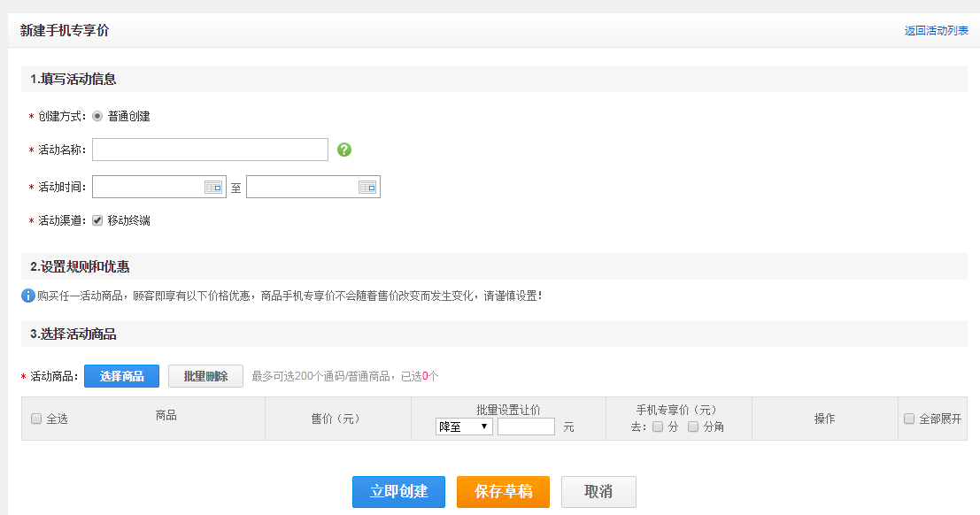The width and height of the screenshot is (980, 515).
Task: Select the 普通创建 radio button
Action: (97, 116)
